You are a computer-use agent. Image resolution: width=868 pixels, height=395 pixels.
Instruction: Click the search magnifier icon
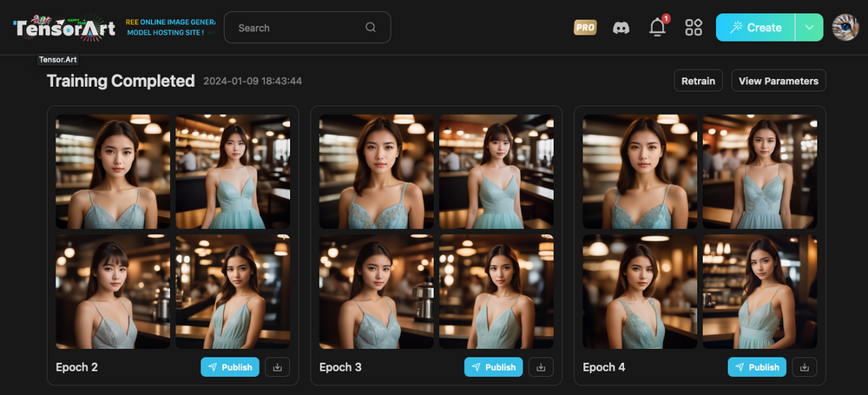click(x=371, y=28)
